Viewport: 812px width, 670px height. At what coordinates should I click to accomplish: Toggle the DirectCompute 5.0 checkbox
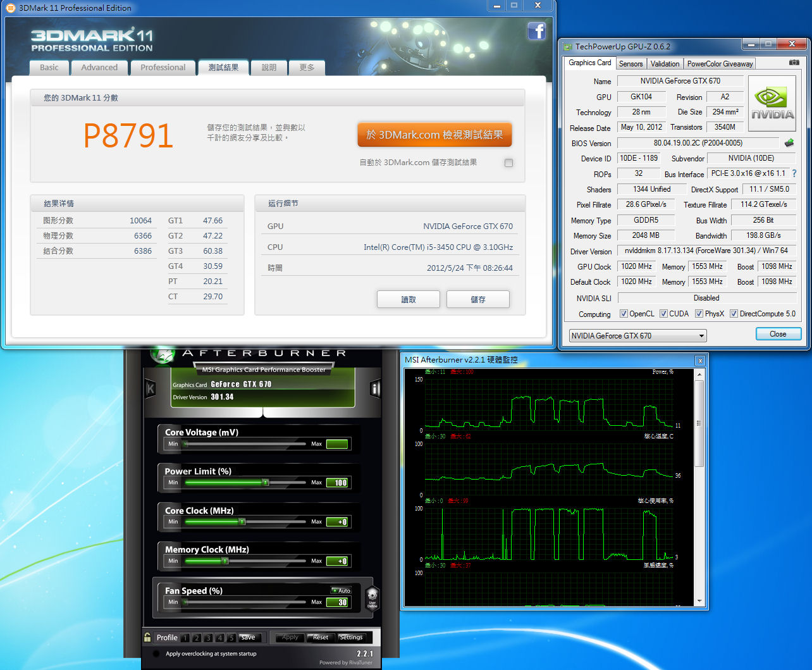[734, 314]
